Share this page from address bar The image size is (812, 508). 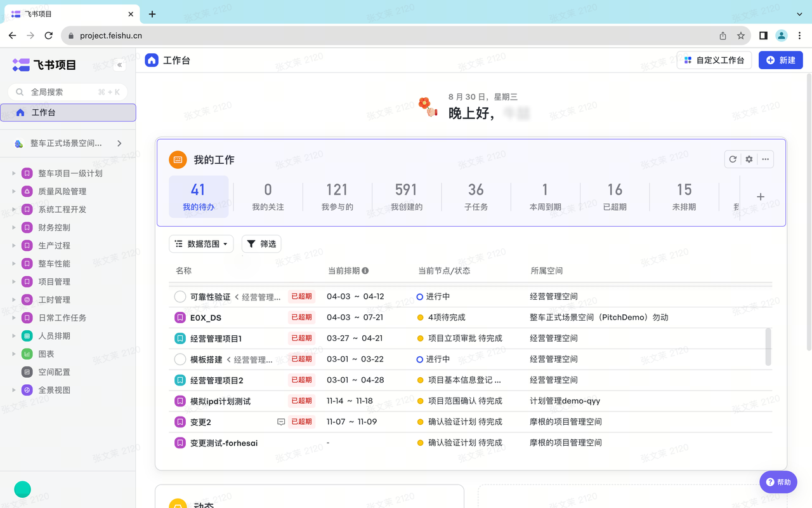pyautogui.click(x=723, y=36)
